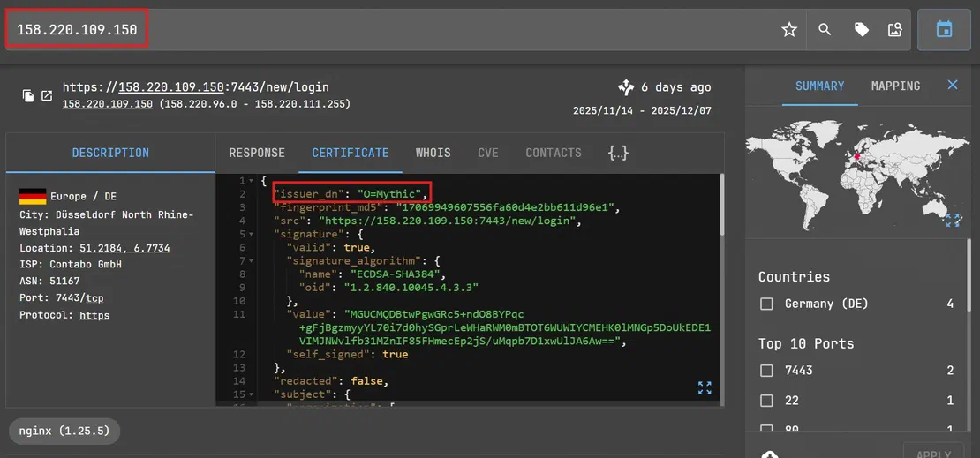Collapse signature_algorithm object at line 7
980x458 pixels.
point(251,260)
